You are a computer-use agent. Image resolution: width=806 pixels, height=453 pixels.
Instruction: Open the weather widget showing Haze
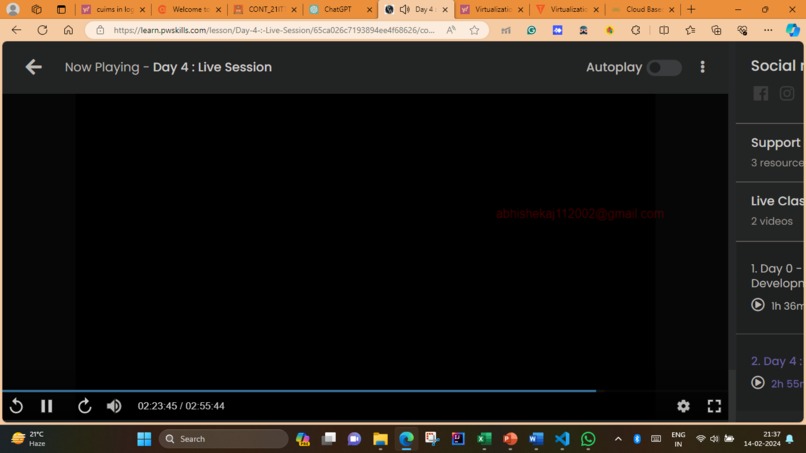(x=28, y=439)
